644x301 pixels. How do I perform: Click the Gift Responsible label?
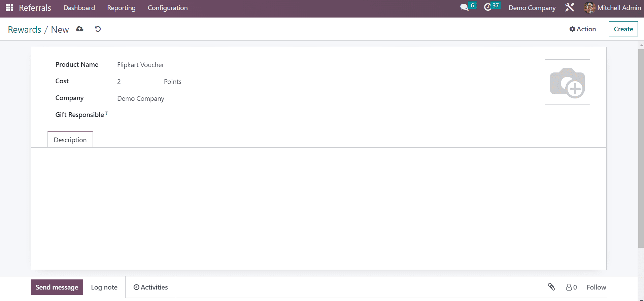pos(79,115)
